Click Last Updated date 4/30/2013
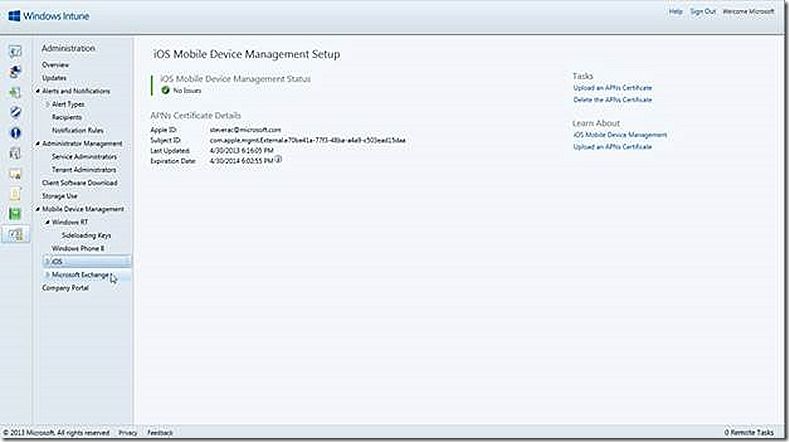 click(242, 151)
